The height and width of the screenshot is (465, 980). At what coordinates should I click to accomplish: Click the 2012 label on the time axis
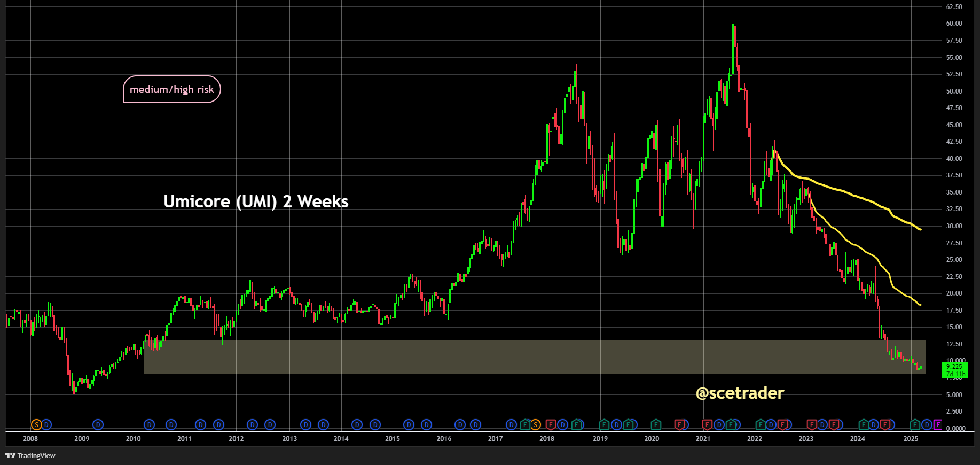pos(236,439)
